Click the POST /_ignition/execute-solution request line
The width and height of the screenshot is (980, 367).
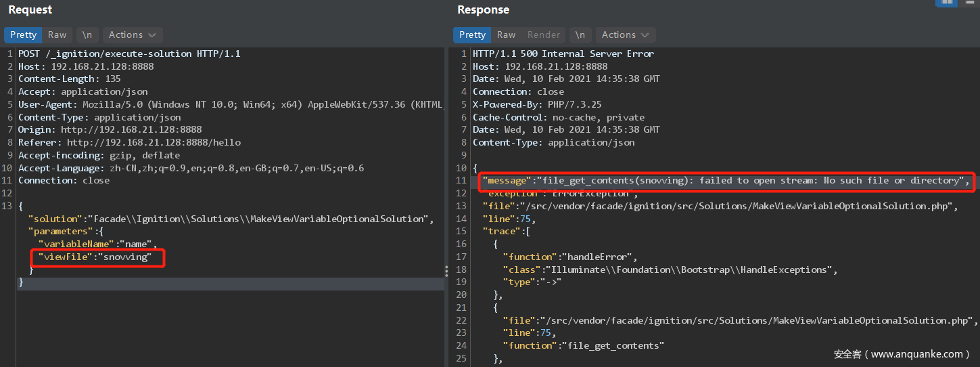point(129,53)
